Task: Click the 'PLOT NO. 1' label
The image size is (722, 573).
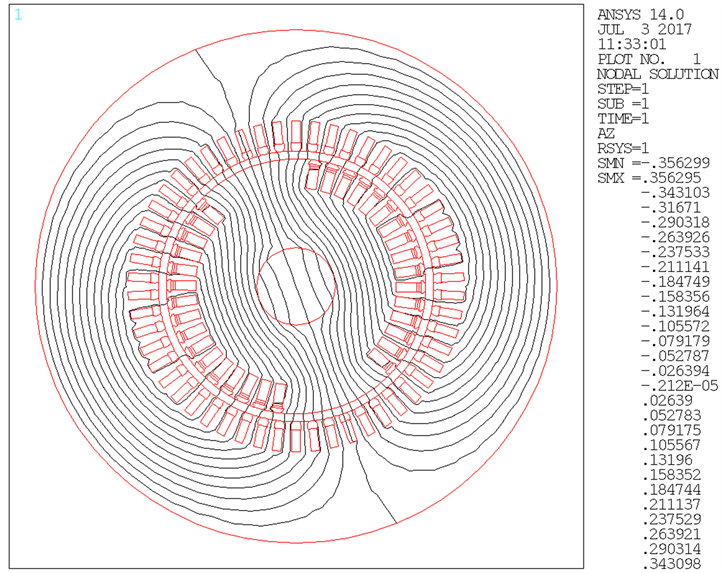Action: point(649,59)
